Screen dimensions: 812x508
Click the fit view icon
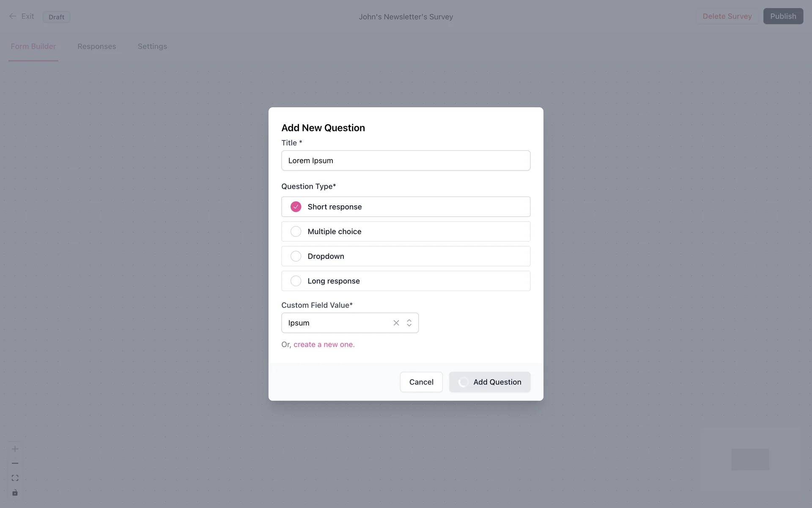click(15, 478)
